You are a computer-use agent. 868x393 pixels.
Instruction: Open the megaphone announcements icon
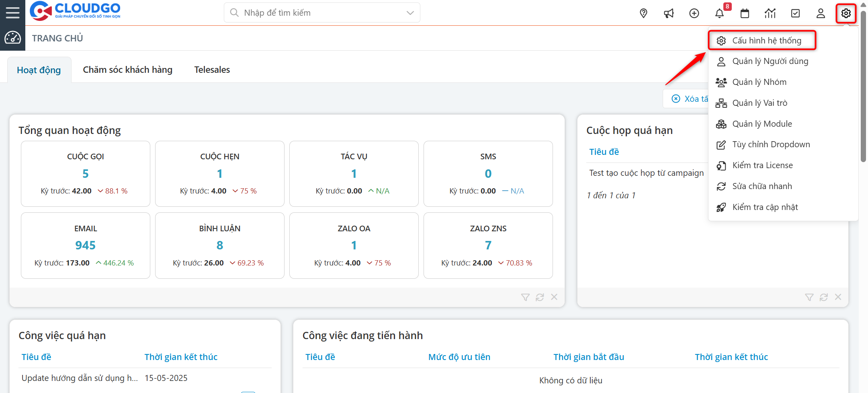click(x=669, y=13)
